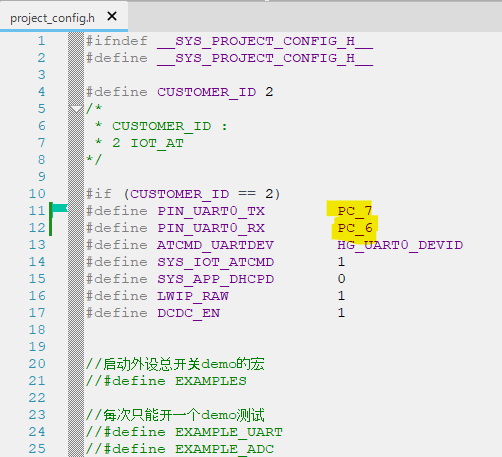The image size is (502, 457).
Task: Click the DCDC_EN macro name
Action: 188,313
